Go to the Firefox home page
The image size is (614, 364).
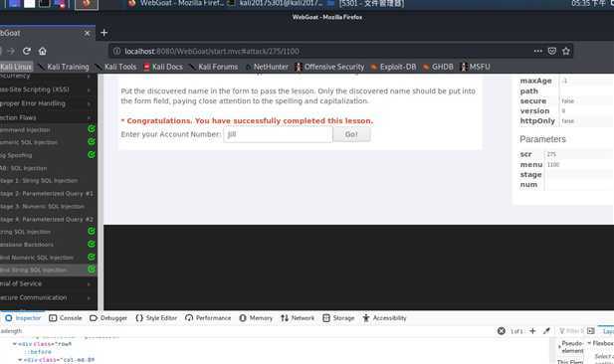[x=42, y=51]
